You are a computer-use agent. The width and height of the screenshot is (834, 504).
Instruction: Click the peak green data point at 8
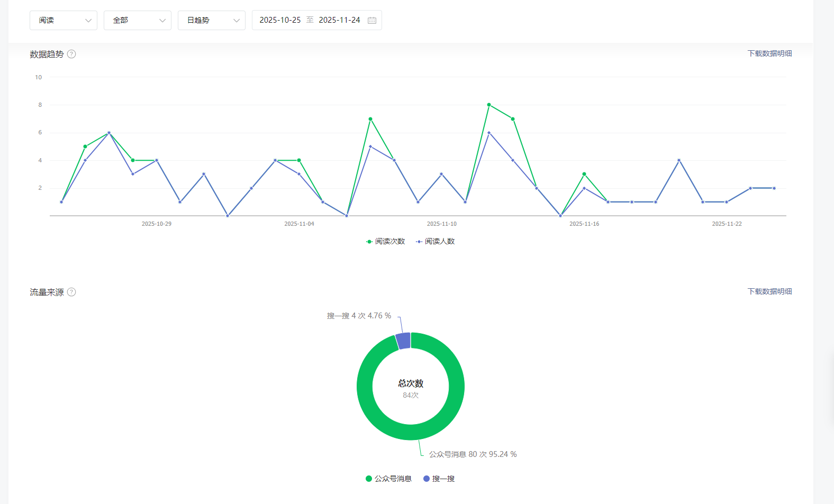click(489, 105)
